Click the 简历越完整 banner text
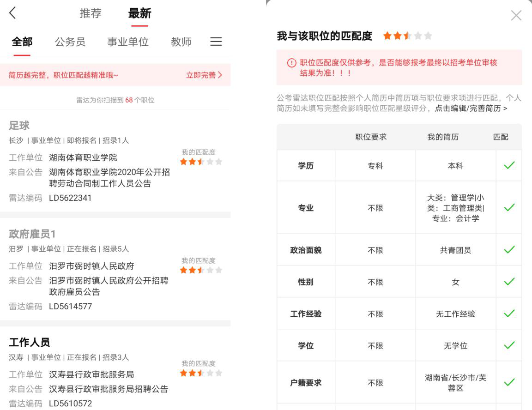This screenshot has width=532, height=410. [x=63, y=75]
